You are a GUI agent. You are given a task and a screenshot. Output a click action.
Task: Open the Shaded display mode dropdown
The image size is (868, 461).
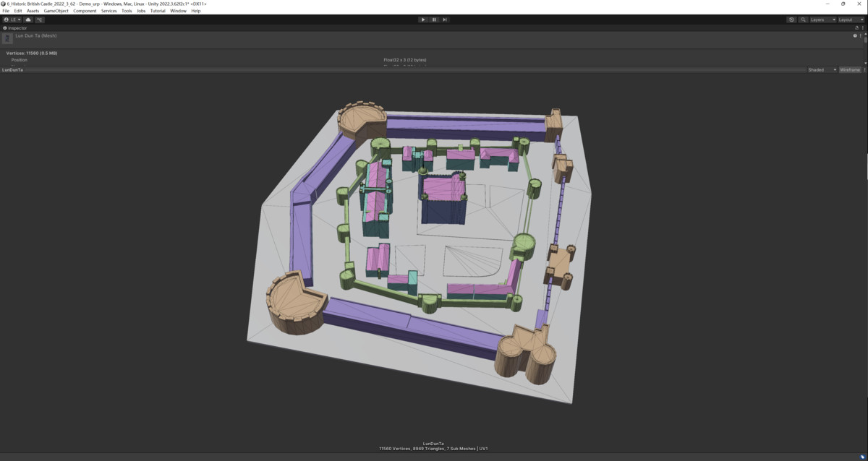(x=821, y=69)
